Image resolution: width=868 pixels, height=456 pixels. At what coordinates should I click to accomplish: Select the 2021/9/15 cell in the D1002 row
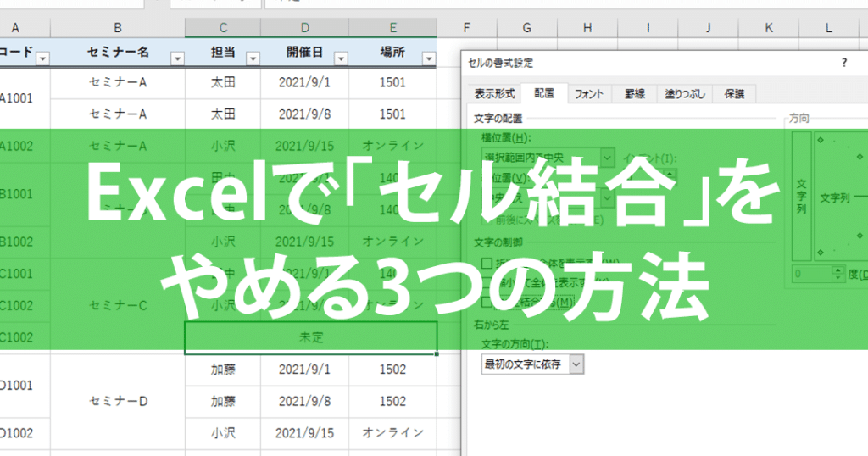click(x=304, y=433)
